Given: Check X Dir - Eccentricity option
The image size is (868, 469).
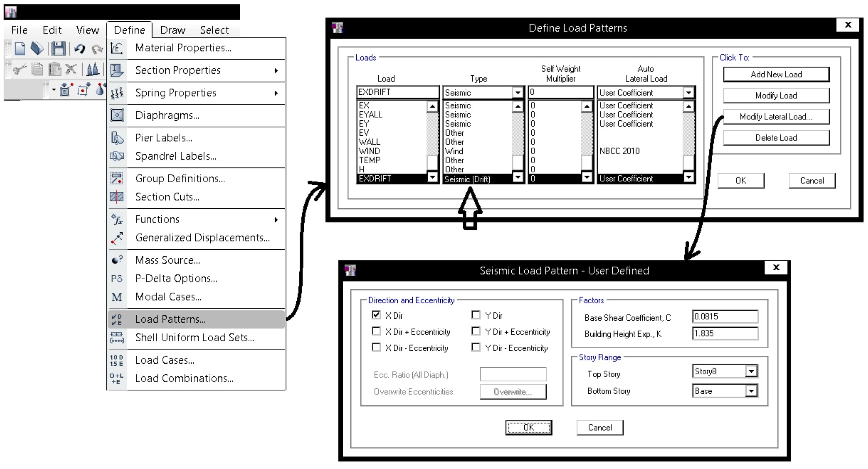Looking at the screenshot, I should coord(376,347).
